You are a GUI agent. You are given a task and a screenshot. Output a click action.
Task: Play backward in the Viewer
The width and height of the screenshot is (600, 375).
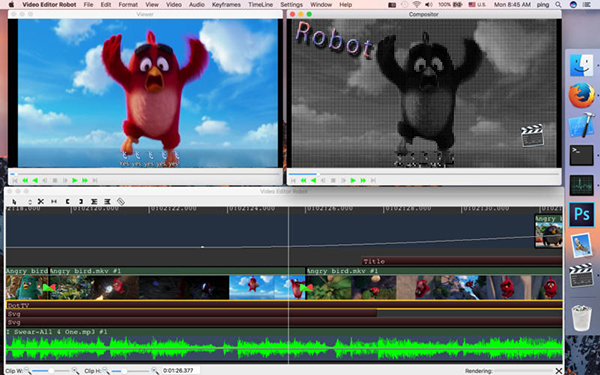(x=35, y=180)
